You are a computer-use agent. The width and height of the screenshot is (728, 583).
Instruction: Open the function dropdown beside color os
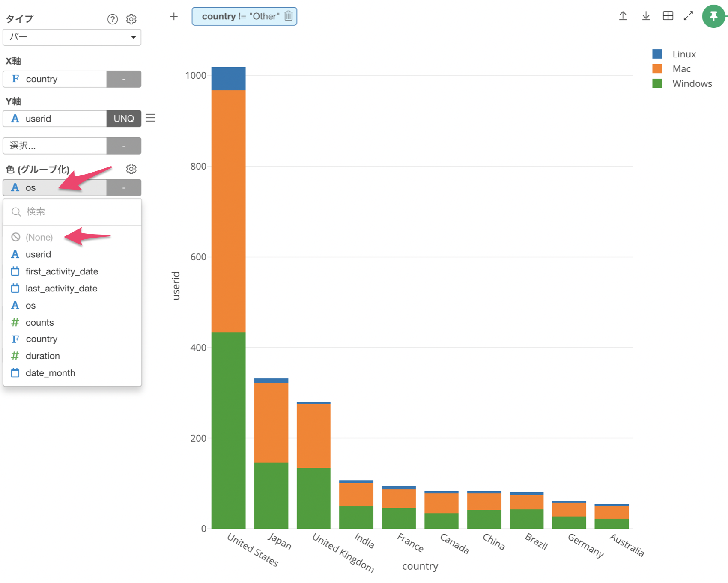pyautogui.click(x=124, y=188)
